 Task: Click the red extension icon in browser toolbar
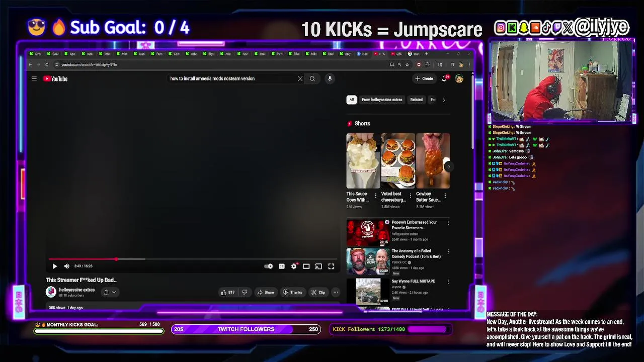click(419, 64)
